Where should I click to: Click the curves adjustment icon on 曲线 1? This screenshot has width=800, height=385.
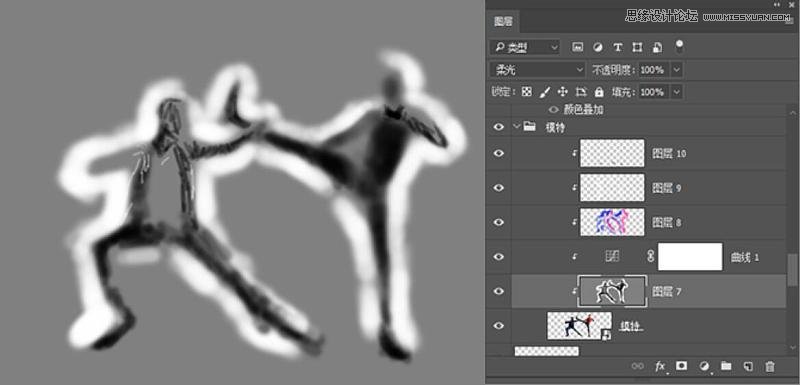tap(612, 256)
